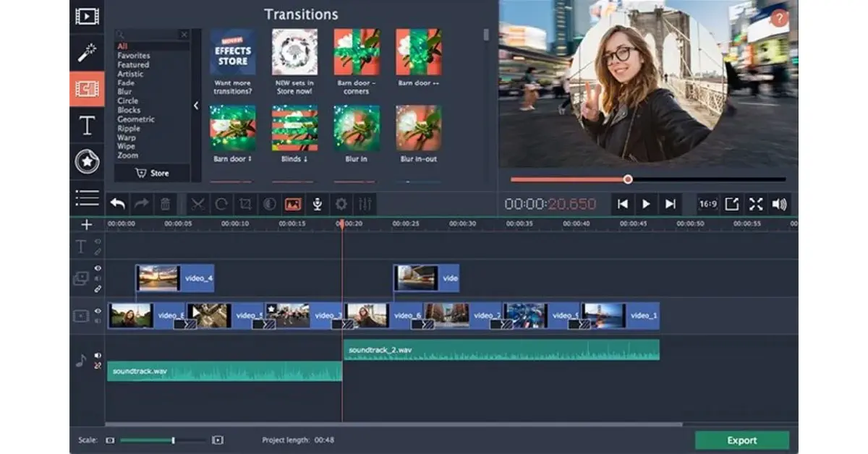
Task: Collapse the transitions category list arrow
Action: [196, 106]
